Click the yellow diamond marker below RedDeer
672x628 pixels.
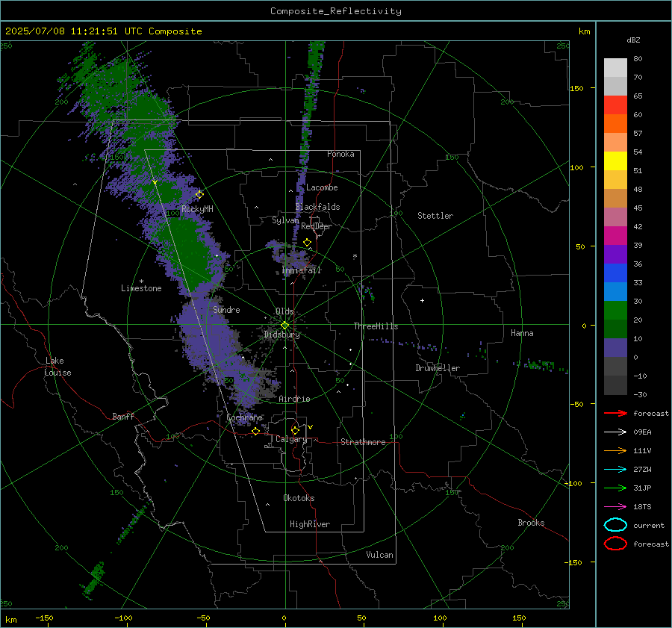point(307,243)
